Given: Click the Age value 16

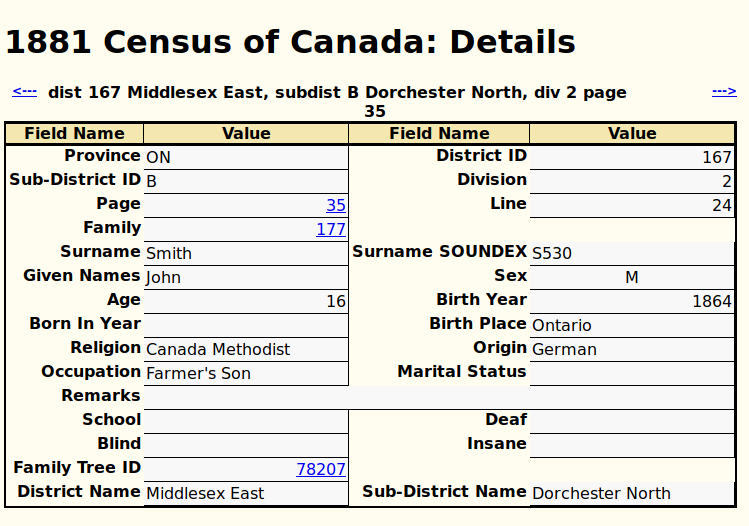Looking at the screenshot, I should 336,301.
